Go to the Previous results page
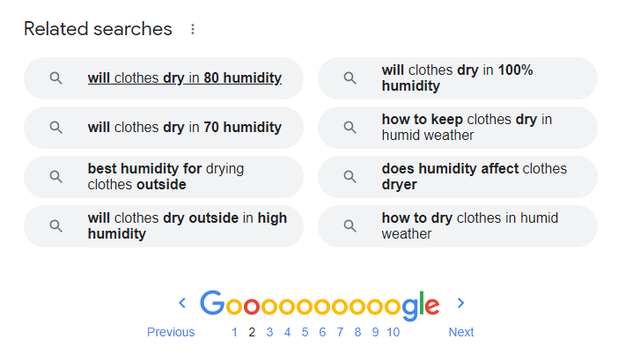Screen dimensions: 640x361 pyautogui.click(x=171, y=332)
